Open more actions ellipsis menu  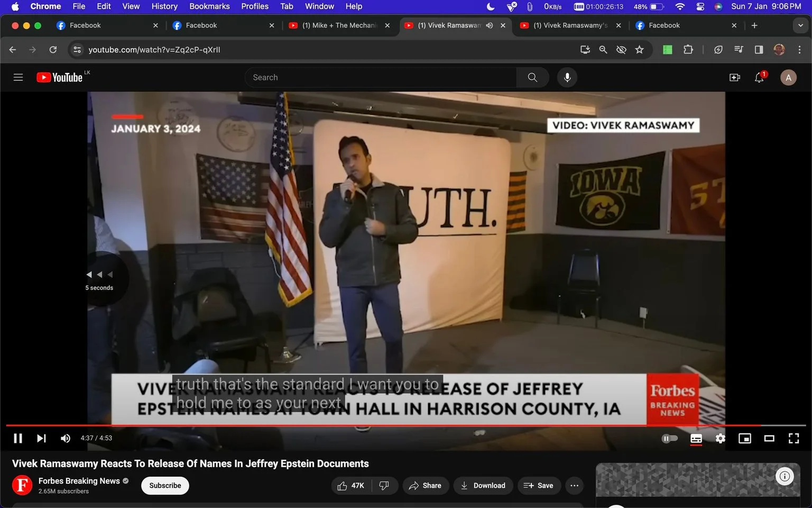click(x=575, y=485)
